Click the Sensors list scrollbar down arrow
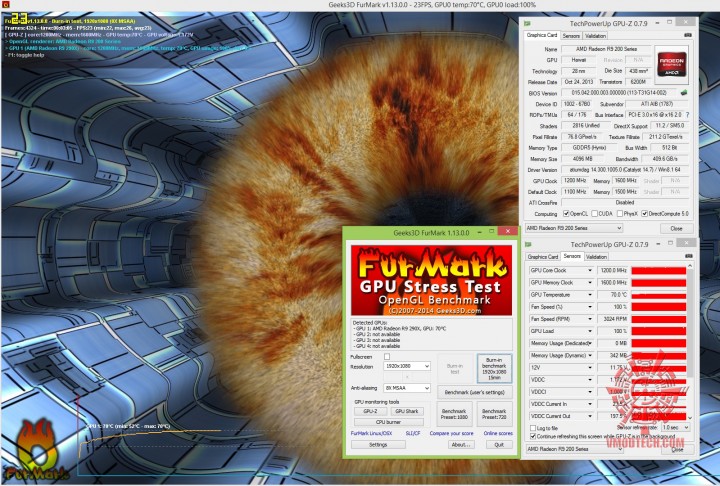 (690, 418)
